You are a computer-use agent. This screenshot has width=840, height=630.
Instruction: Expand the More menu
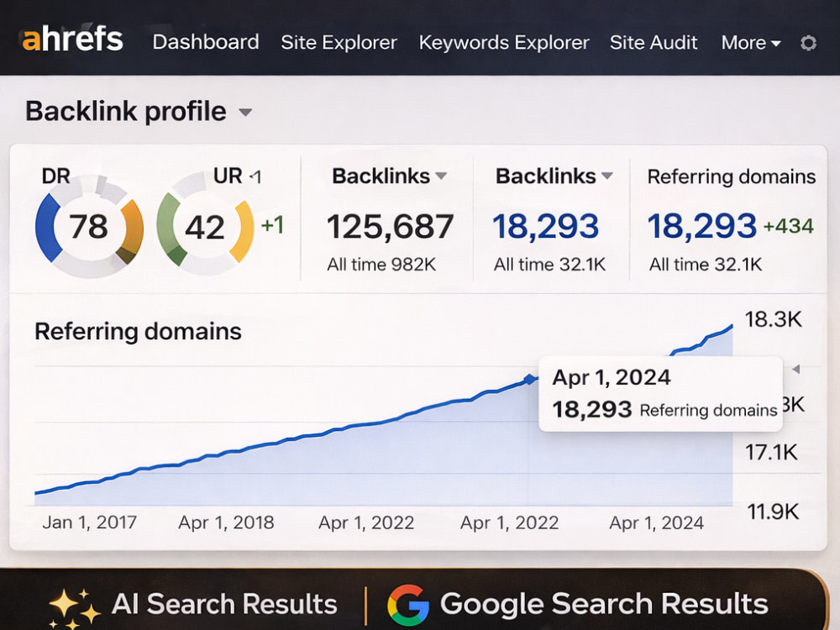(750, 42)
